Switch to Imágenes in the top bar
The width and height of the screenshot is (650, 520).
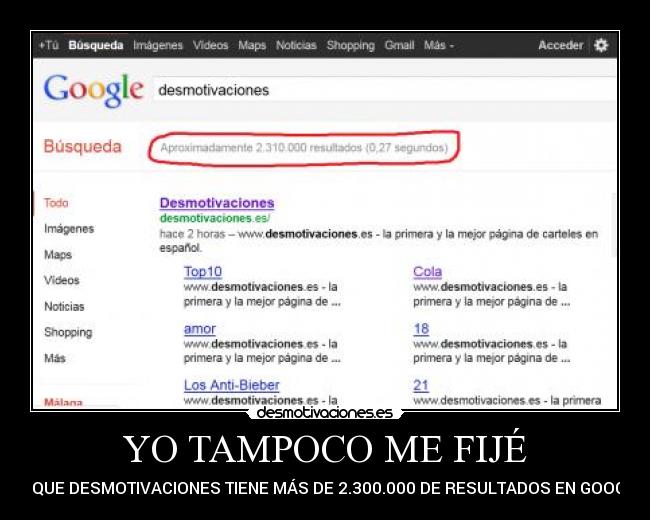coord(158,45)
